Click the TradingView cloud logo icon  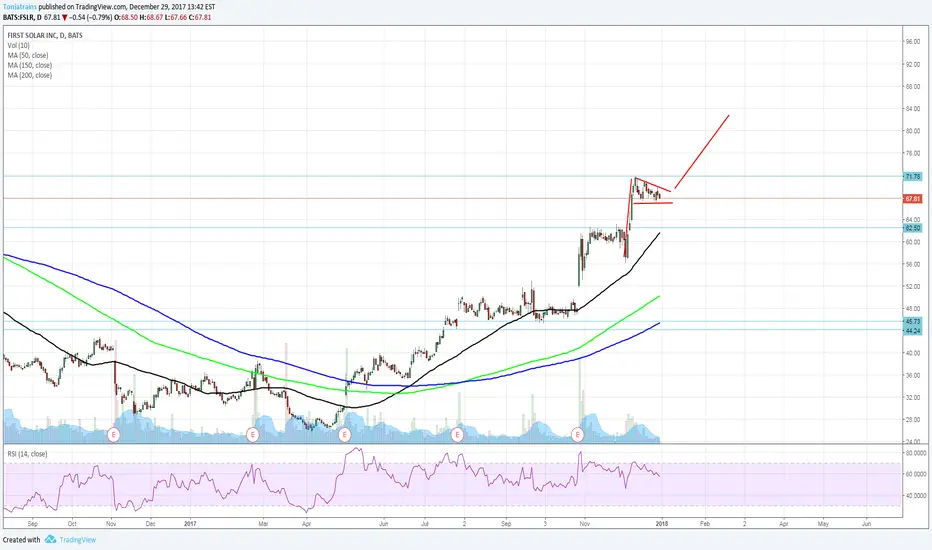pos(50,539)
